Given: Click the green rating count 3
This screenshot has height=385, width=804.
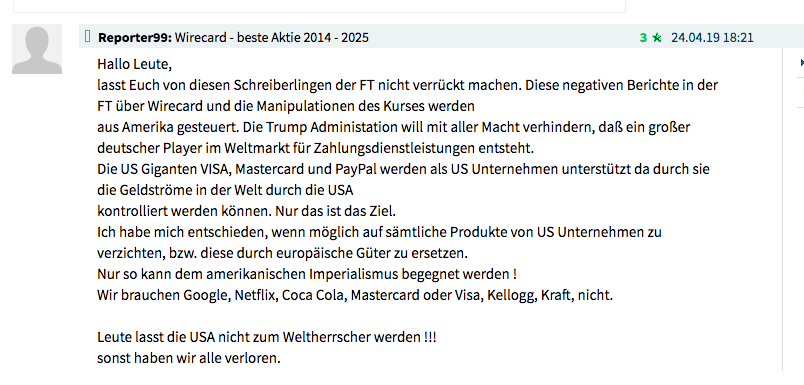Looking at the screenshot, I should [x=643, y=37].
